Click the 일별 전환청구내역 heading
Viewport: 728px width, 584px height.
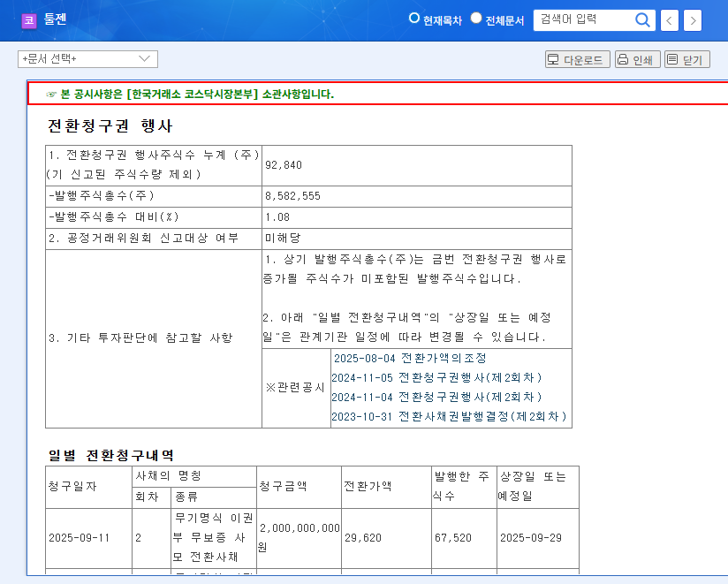(x=111, y=455)
